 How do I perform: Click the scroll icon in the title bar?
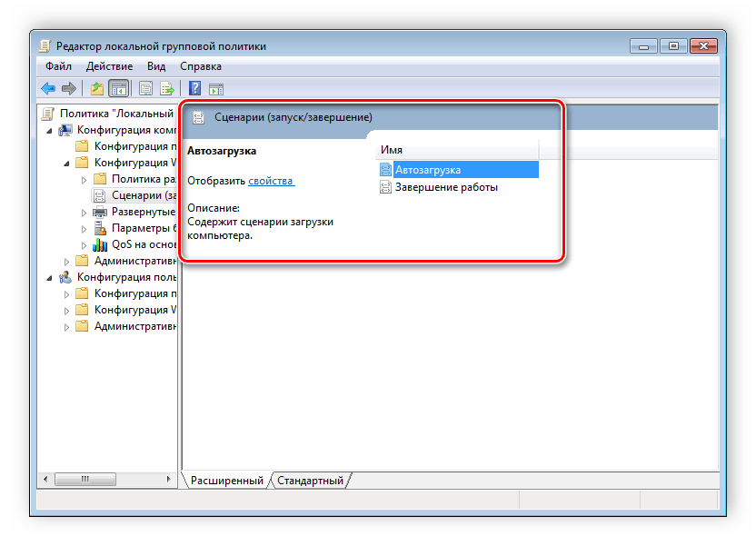click(x=45, y=46)
